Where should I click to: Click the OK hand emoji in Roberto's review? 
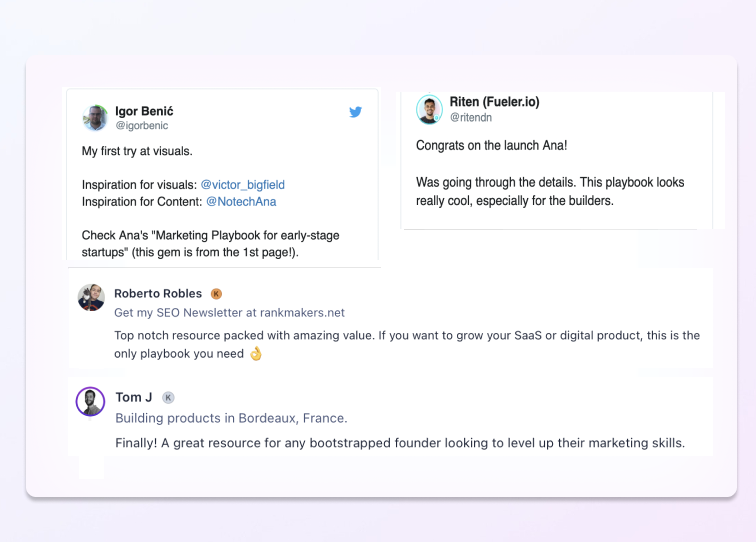coord(256,354)
